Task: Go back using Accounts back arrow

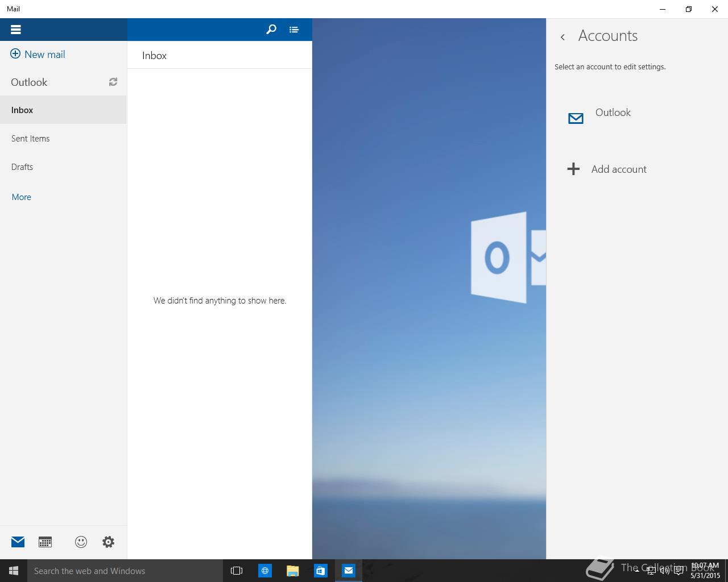Action: [x=562, y=37]
